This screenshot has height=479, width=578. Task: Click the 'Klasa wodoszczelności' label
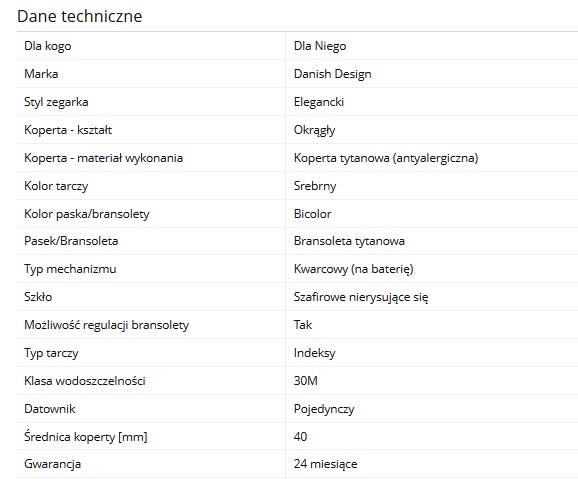85,381
